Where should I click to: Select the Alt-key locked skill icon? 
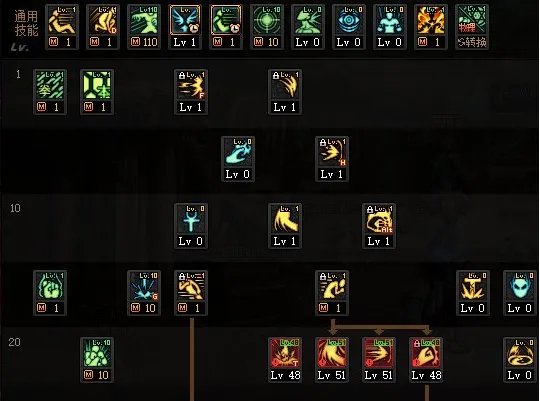[379, 219]
